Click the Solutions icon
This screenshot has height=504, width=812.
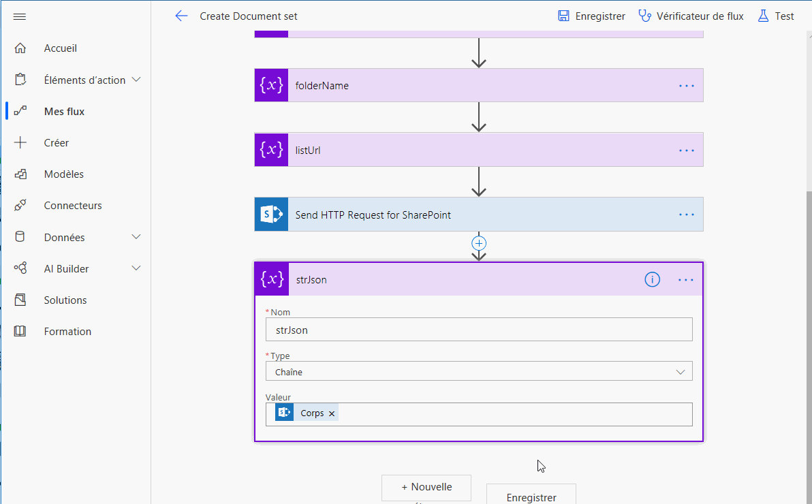tap(20, 300)
